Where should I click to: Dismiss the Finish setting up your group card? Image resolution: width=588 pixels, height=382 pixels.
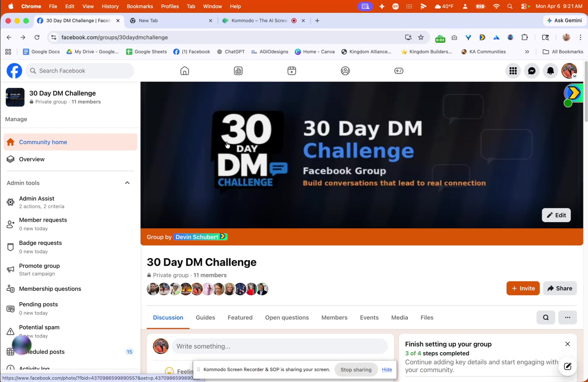[567, 344]
